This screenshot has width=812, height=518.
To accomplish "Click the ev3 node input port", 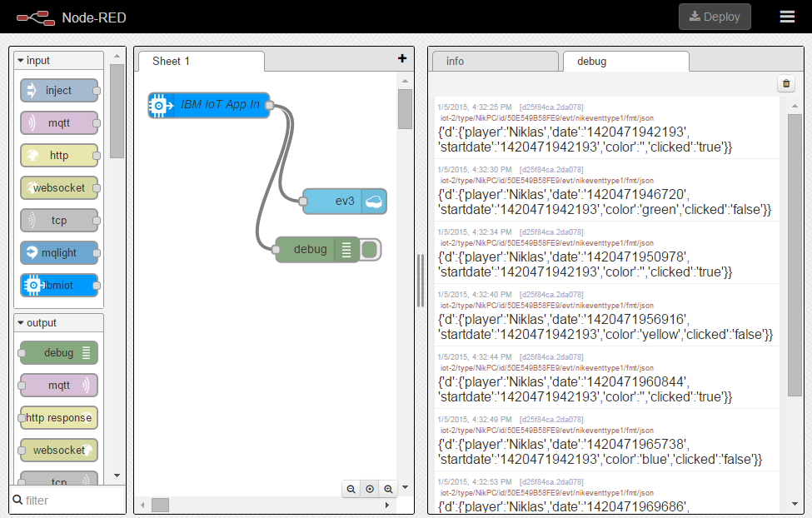I will (x=303, y=201).
